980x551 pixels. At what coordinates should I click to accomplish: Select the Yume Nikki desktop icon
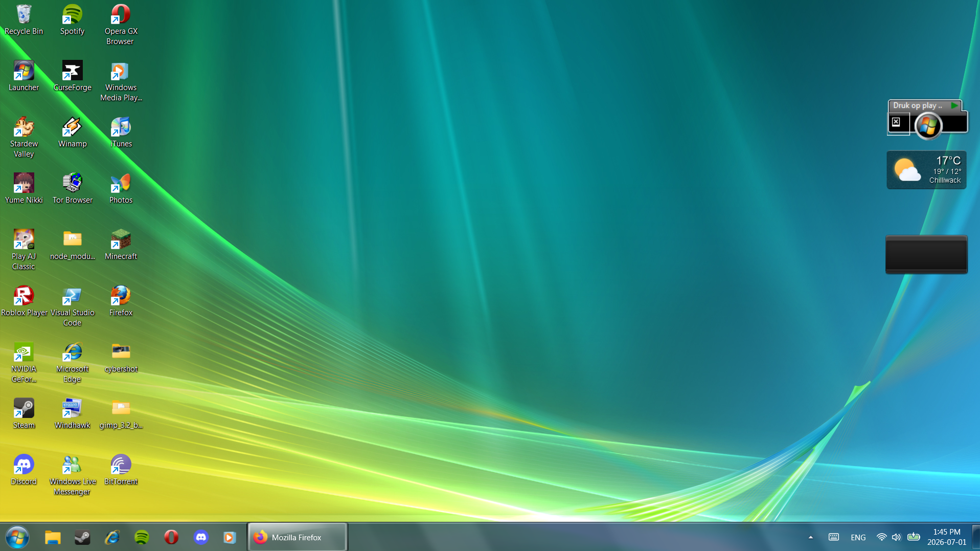click(x=24, y=189)
